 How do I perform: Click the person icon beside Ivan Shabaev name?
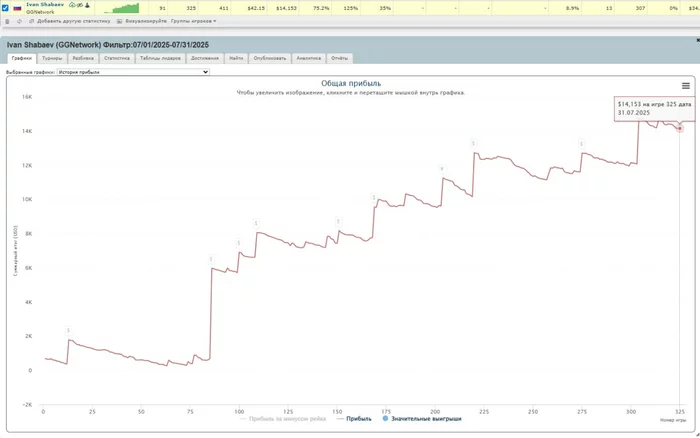coord(88,5)
